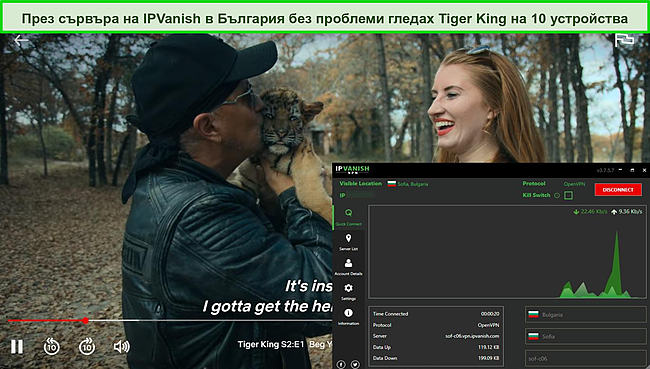Screen dimensions: 650x369
Task: Skip the video forward 10 seconds
Action: pos(87,346)
